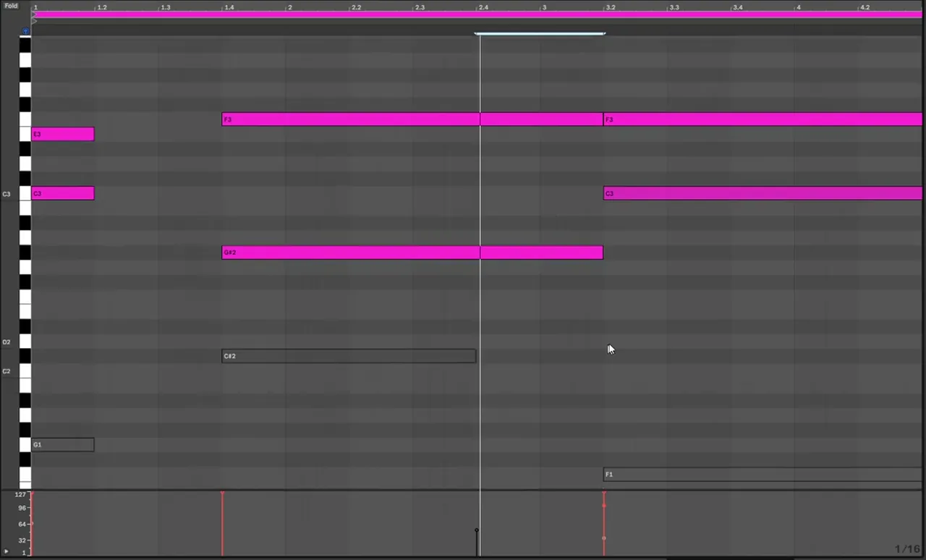Click the 3.3 beat ruler marker
Screen dimensions: 926x560
[674, 7]
